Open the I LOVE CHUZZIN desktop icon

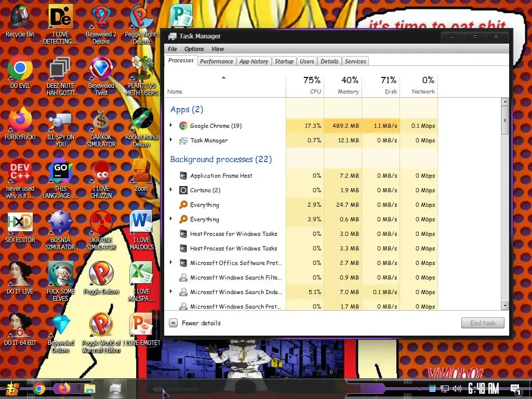coord(101,179)
